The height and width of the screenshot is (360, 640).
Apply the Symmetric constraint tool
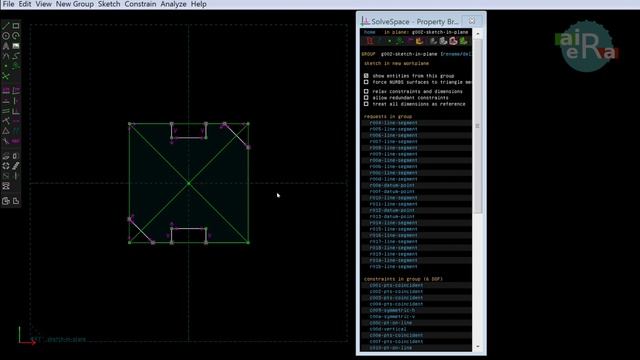(x=16, y=121)
